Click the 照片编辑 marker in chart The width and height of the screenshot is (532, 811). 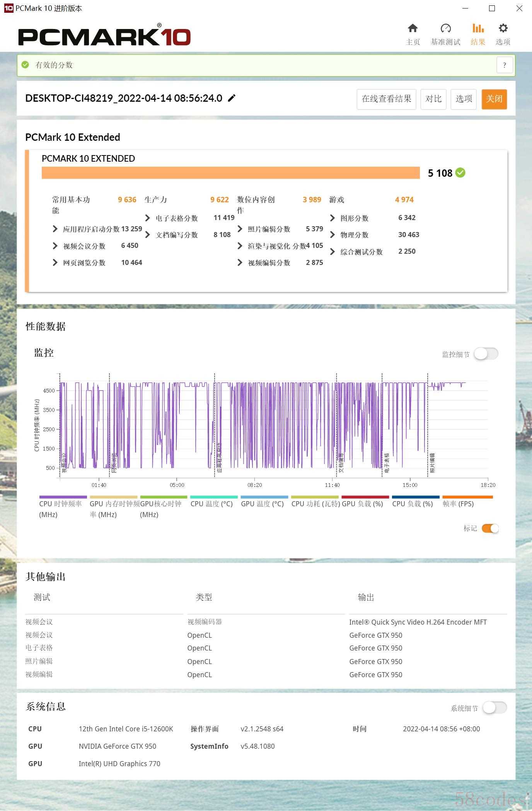pyautogui.click(x=432, y=463)
